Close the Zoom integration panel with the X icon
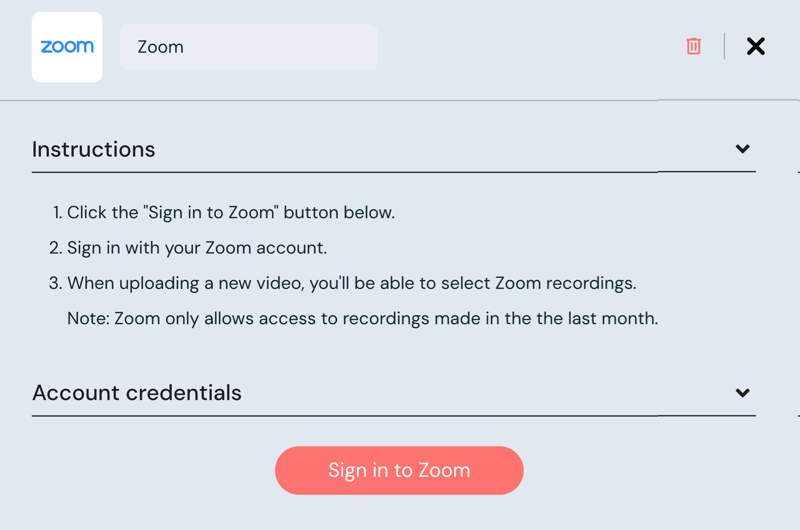The image size is (800, 530). tap(756, 46)
